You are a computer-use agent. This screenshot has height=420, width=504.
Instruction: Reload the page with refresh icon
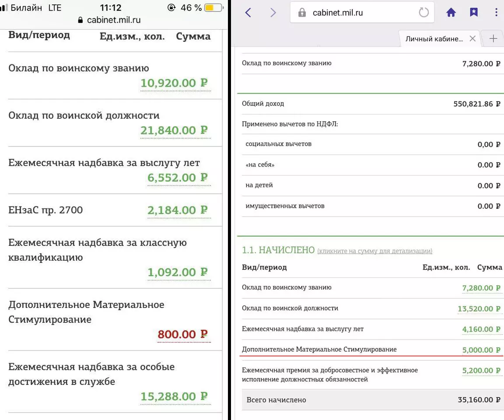click(423, 13)
